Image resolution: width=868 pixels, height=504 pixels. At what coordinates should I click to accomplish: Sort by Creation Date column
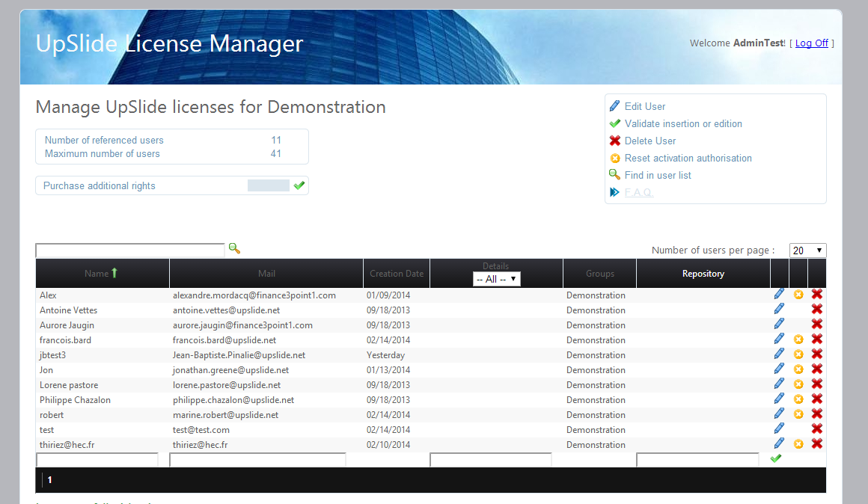point(397,273)
